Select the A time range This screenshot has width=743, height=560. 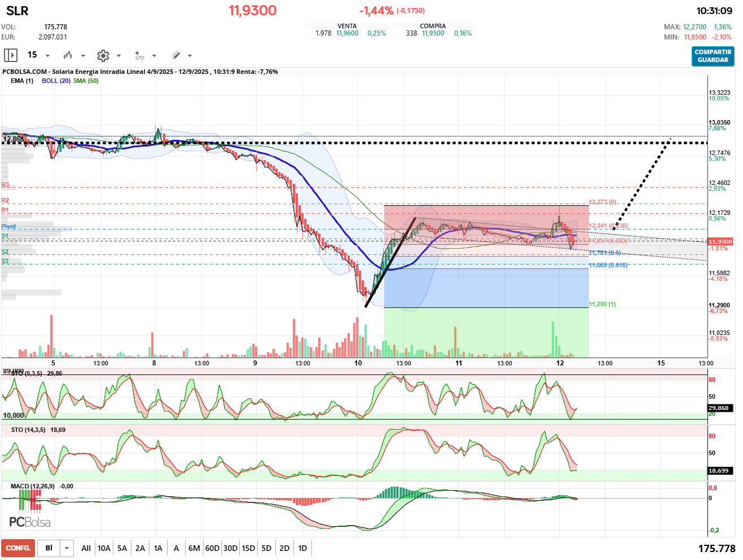(x=176, y=548)
